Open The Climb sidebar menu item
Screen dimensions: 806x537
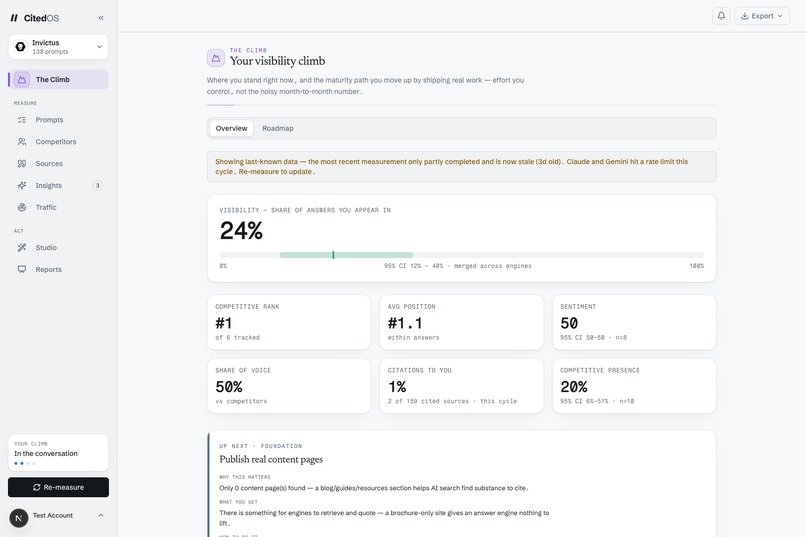click(59, 80)
